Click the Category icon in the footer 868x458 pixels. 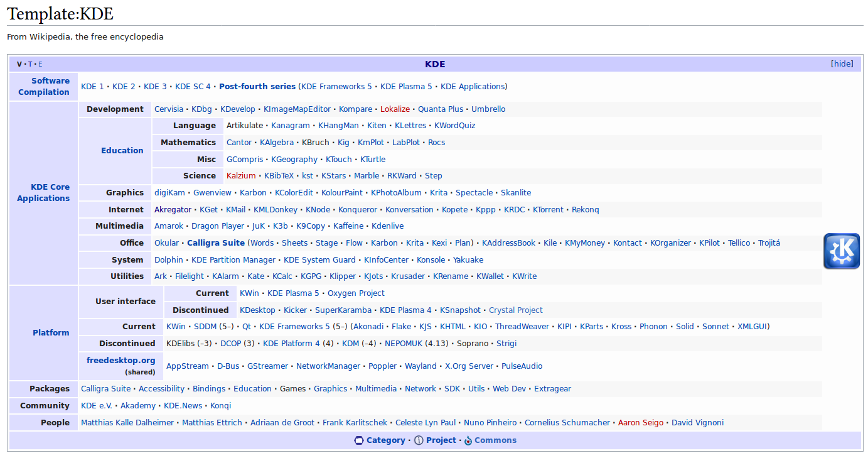pos(359,440)
